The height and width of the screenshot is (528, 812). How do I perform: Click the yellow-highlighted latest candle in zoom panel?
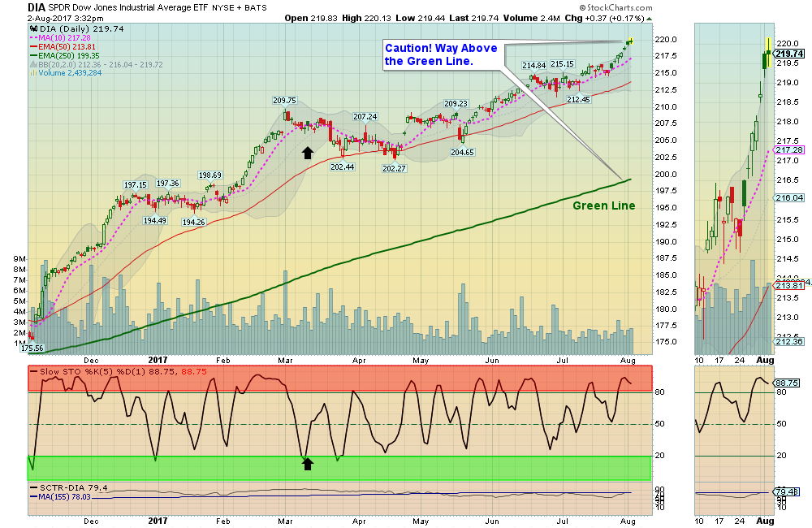(768, 53)
